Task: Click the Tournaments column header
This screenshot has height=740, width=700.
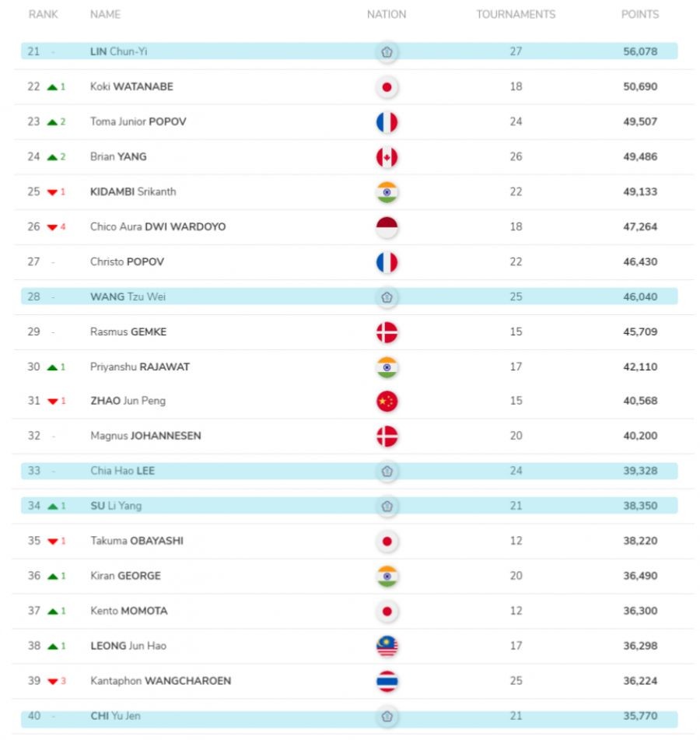Action: (x=516, y=14)
